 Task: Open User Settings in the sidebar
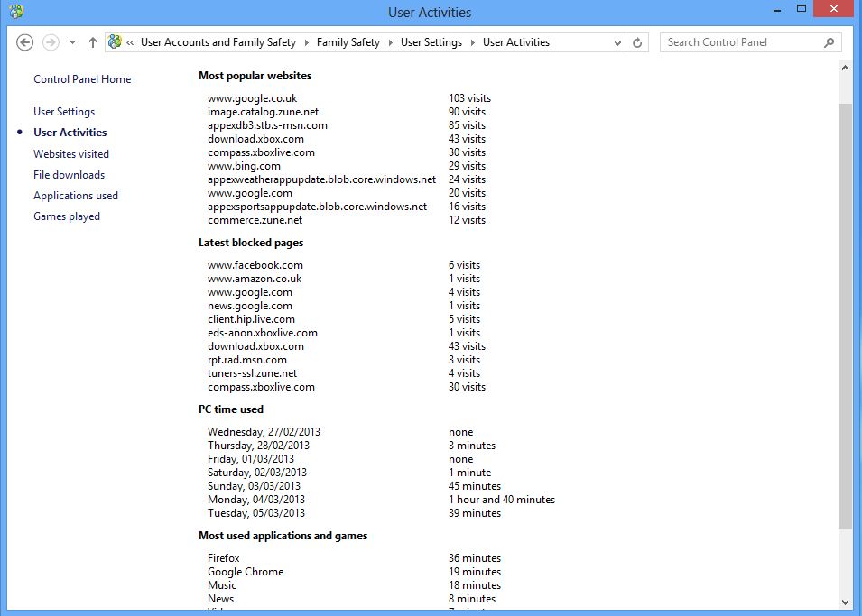(64, 112)
